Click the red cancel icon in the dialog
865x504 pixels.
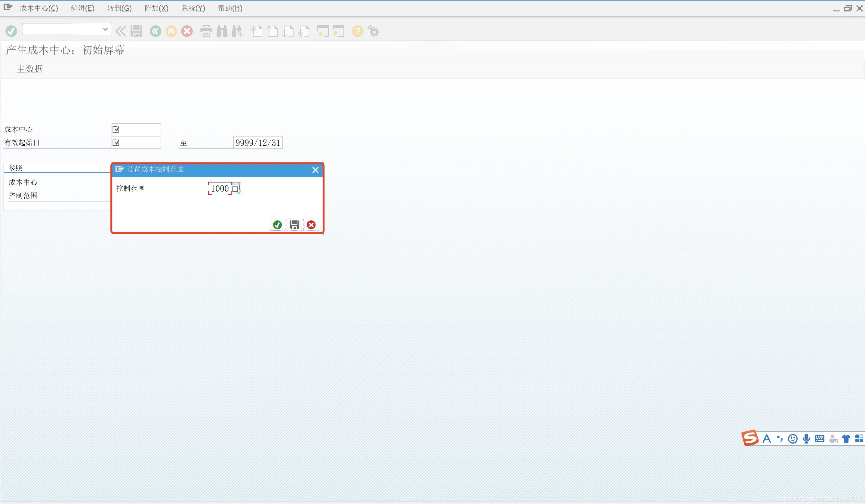311,225
